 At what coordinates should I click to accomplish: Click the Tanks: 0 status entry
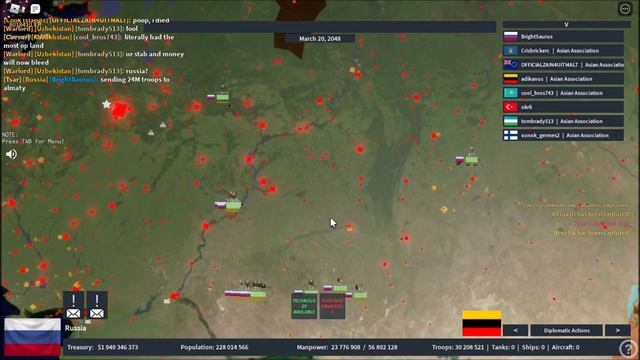click(x=503, y=347)
